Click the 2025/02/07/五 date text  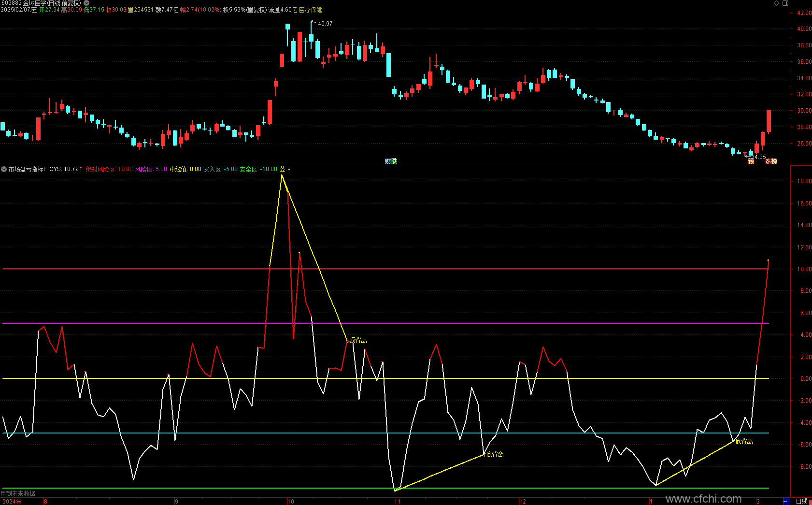19,10
